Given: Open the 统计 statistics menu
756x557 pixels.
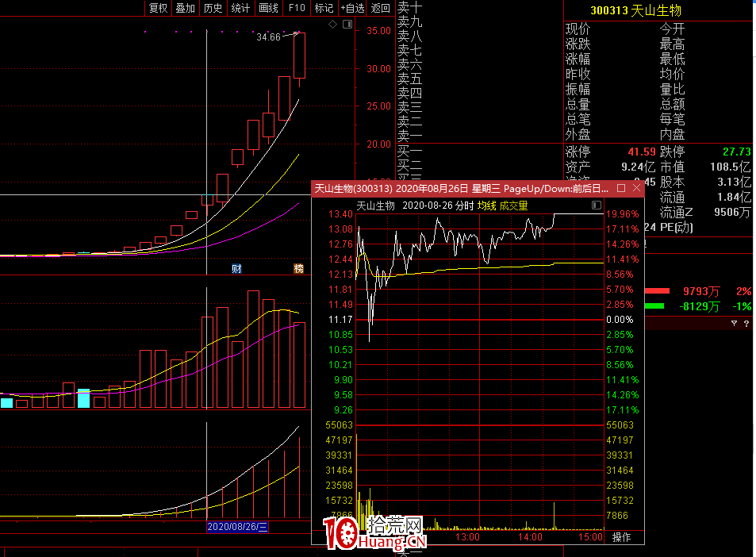Looking at the screenshot, I should coord(240,8).
